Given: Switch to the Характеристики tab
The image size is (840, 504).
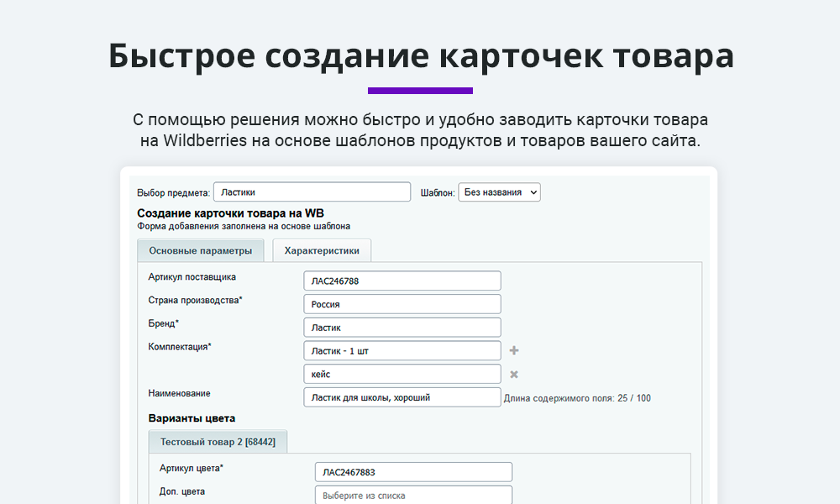Looking at the screenshot, I should point(322,250).
